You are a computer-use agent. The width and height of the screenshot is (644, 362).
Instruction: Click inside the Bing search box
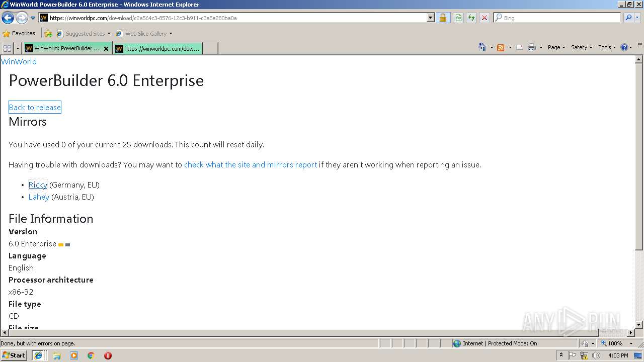[x=557, y=18]
